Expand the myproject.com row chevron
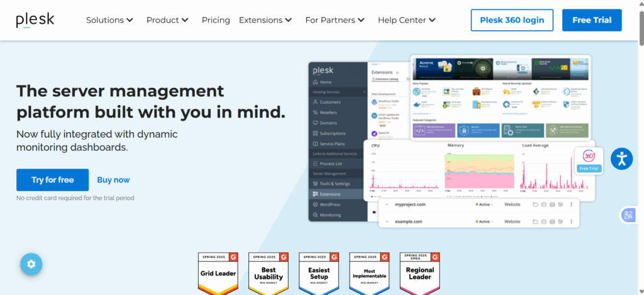Screen dimensions: 644x295 pyautogui.click(x=387, y=204)
